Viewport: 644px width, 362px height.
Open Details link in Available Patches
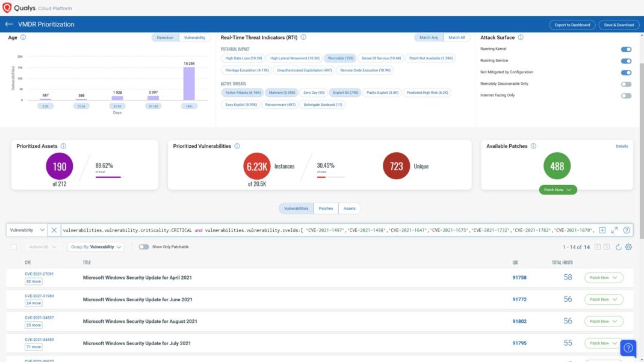coord(622,147)
